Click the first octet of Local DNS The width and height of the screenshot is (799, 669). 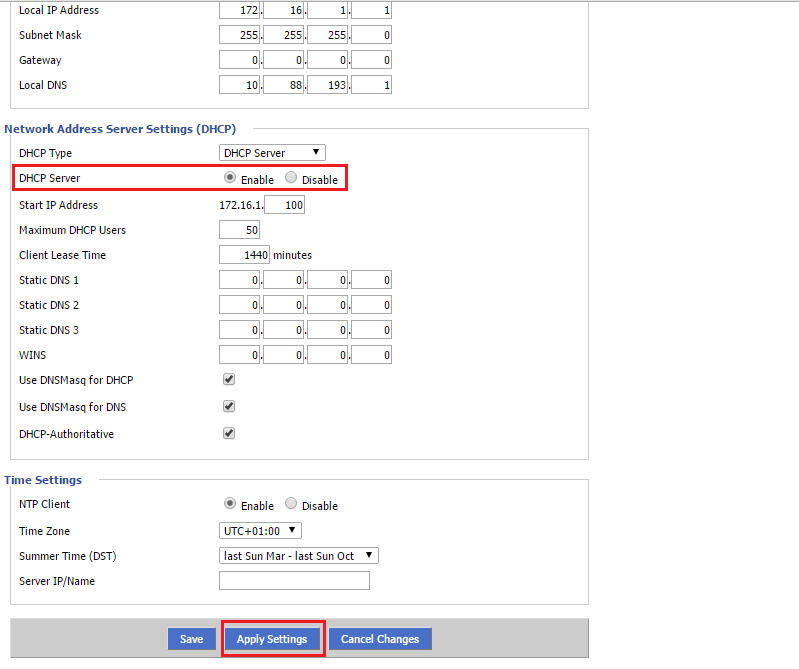coord(240,85)
